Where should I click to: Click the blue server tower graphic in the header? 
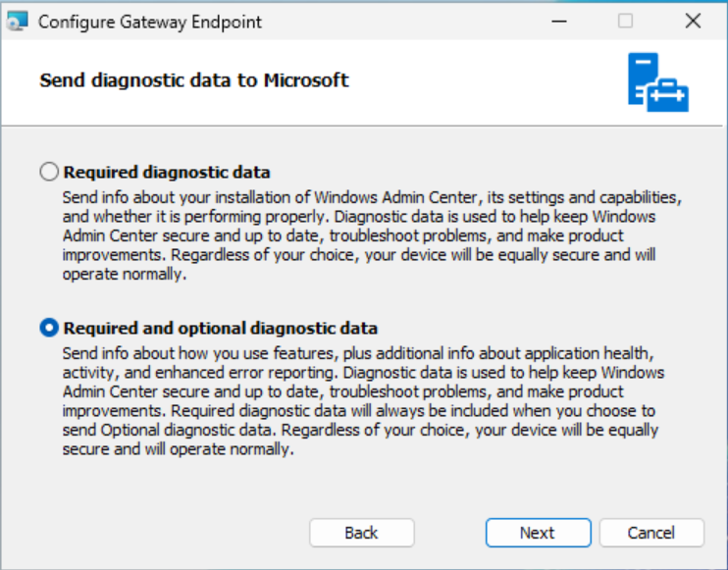pos(643,78)
